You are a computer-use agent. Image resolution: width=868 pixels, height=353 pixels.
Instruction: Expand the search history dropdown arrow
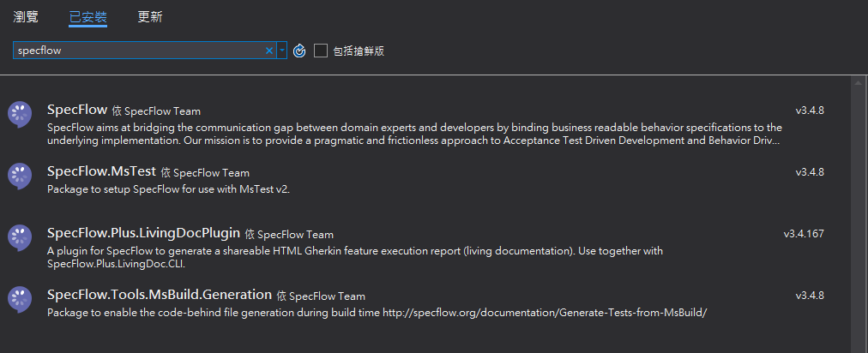[x=282, y=51]
